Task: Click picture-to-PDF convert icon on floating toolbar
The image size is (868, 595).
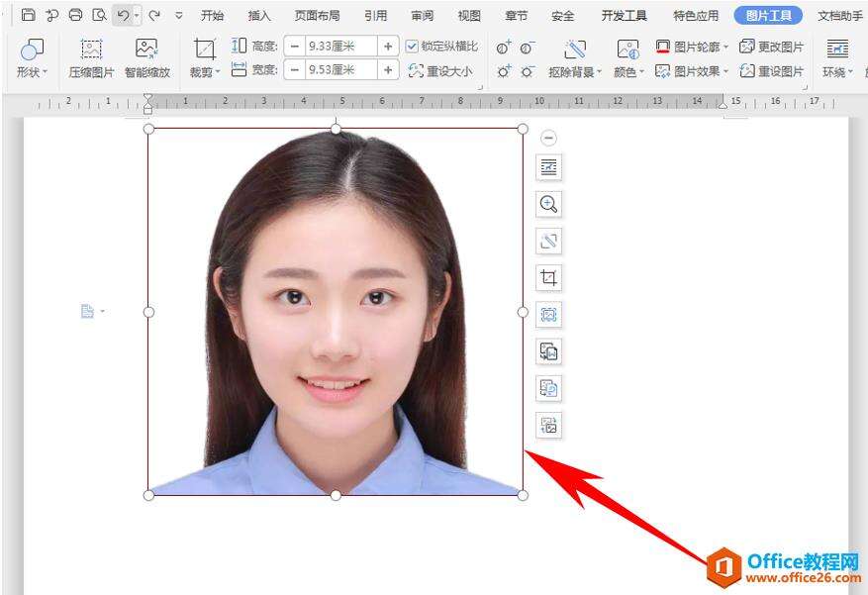Action: tap(548, 388)
